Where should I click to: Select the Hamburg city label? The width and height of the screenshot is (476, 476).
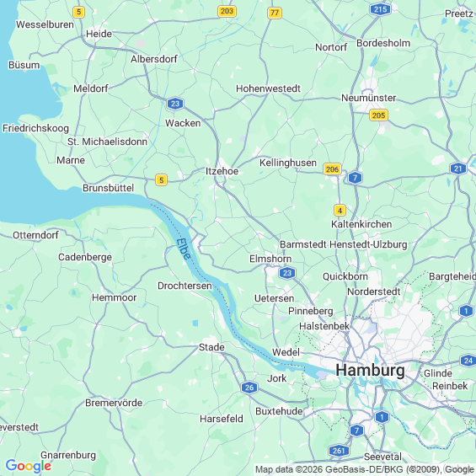pos(370,371)
